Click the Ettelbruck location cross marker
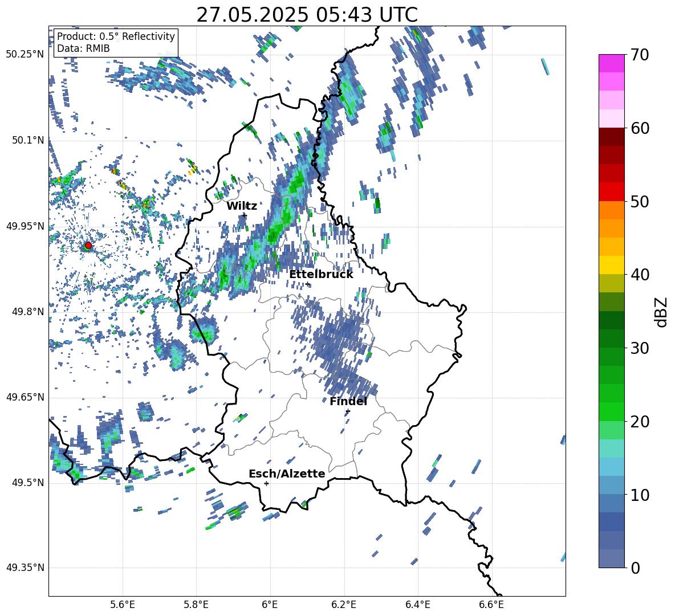675x616 pixels. click(x=307, y=284)
